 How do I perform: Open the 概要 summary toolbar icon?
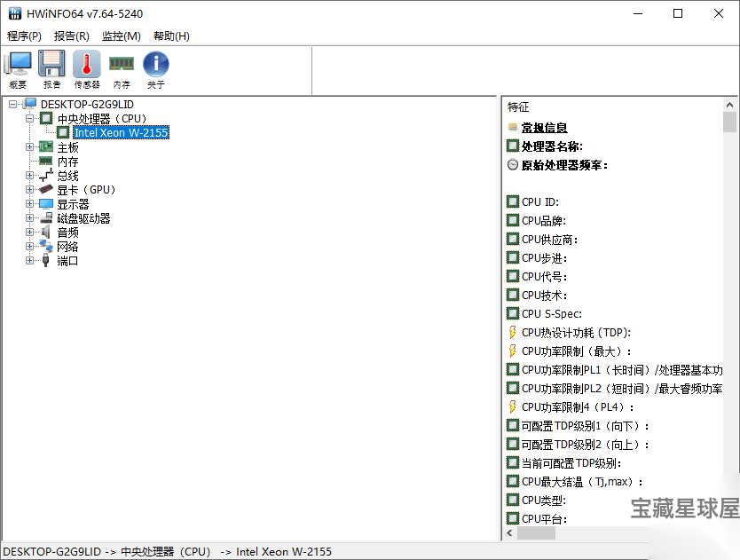tap(18, 69)
